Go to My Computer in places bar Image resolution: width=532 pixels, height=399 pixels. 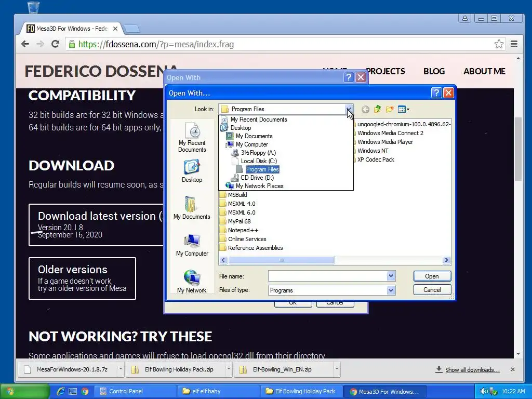[192, 245]
